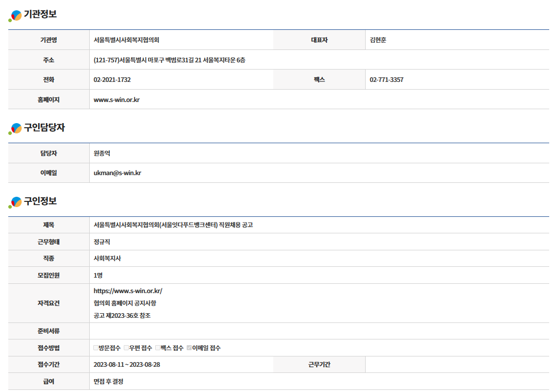Click the fax number 02-771-3357
Image resolution: width=559 pixels, height=392 pixels.
pos(386,80)
